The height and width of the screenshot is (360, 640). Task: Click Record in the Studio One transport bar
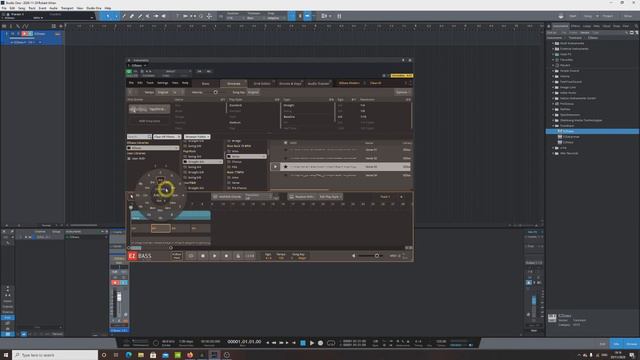tap(320, 343)
